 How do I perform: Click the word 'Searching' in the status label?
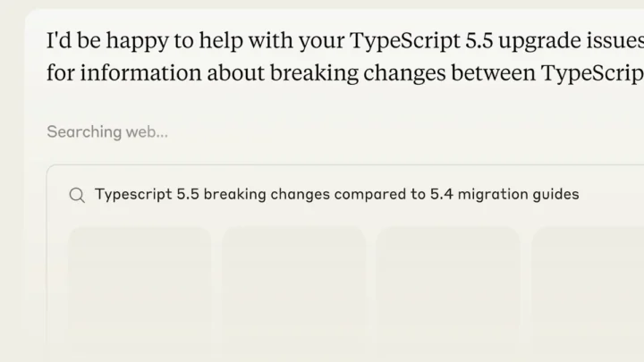(x=84, y=132)
